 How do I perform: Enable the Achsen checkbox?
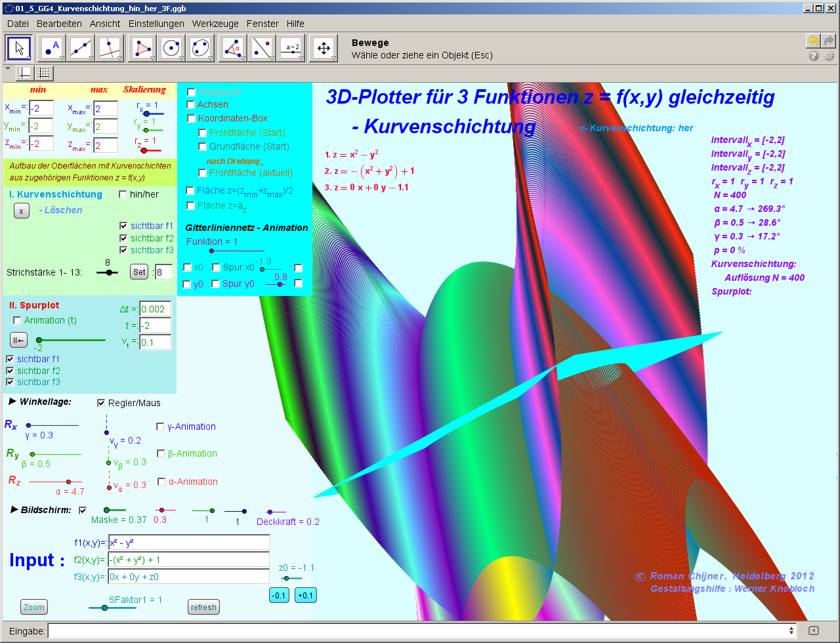tap(191, 104)
